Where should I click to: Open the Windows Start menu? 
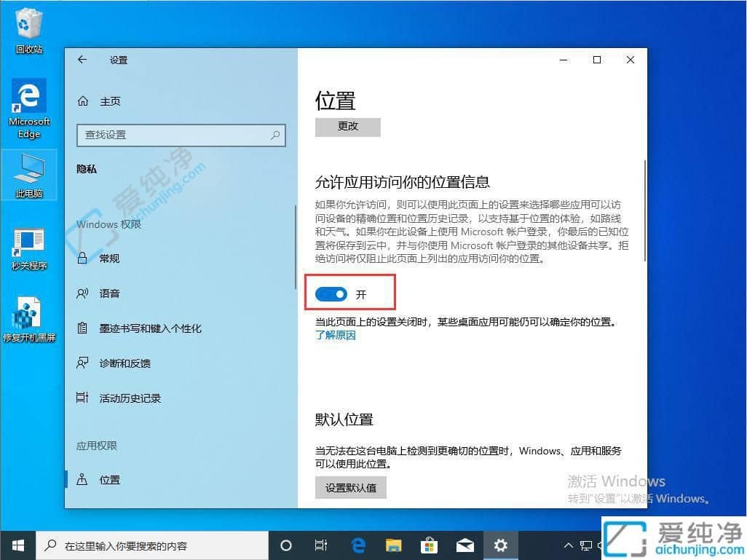click(18, 545)
